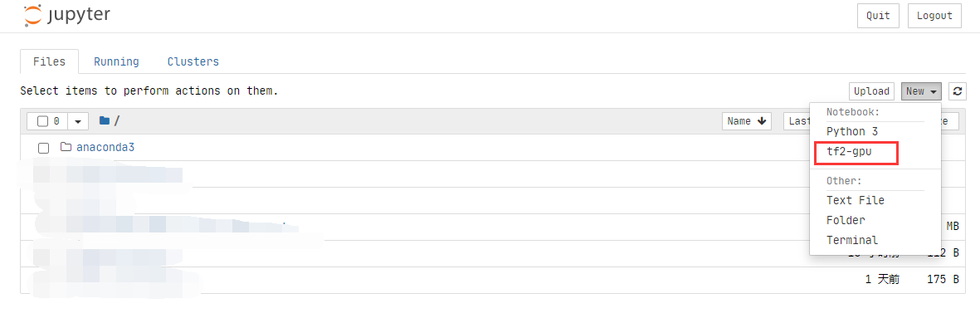Click the Upload button
980x318 pixels.
pyautogui.click(x=871, y=91)
